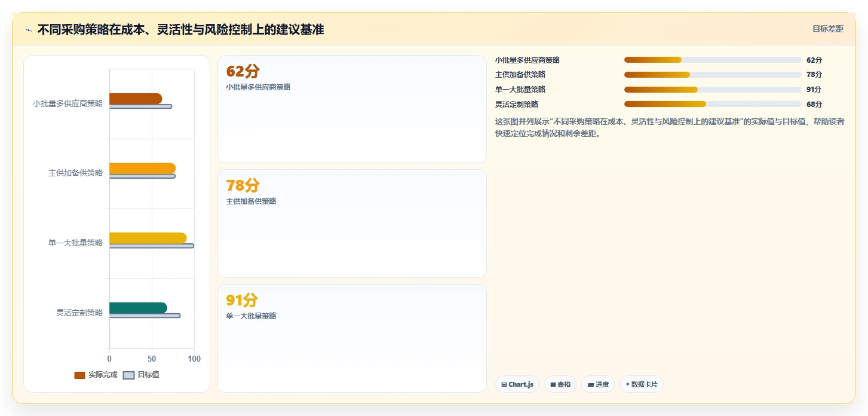This screenshot has height=416, width=868.
Task: Toggle 实际完成 legend item in chart
Action: click(96, 375)
